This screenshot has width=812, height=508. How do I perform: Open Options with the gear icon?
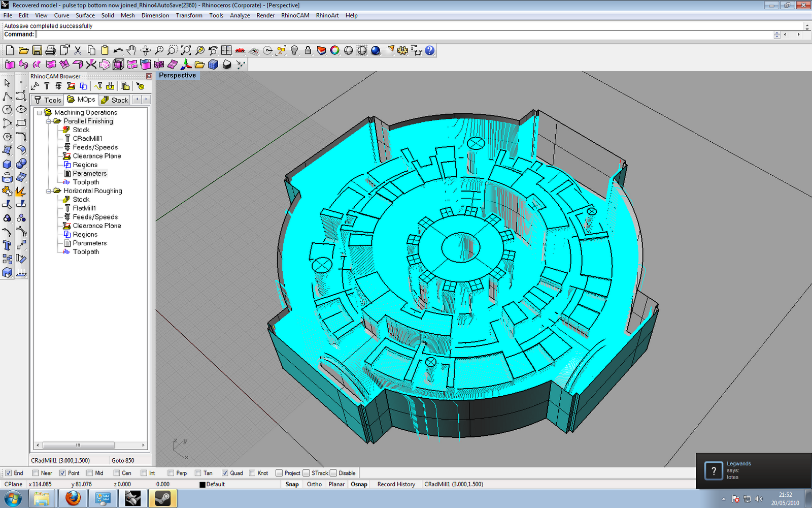click(x=403, y=50)
